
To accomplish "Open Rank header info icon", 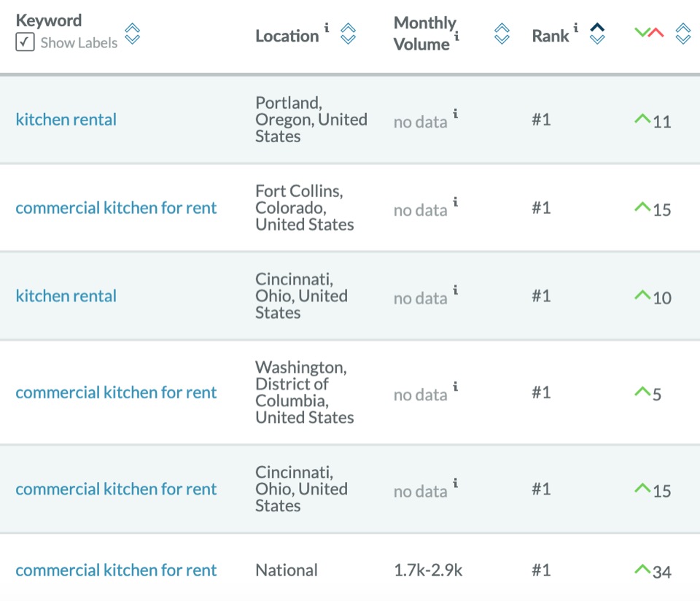I will (576, 28).
